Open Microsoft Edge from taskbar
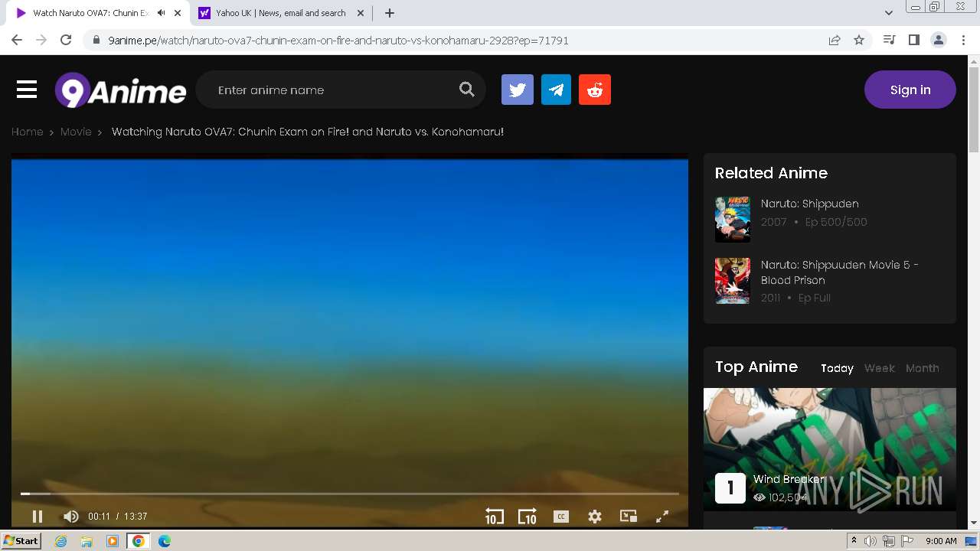 tap(165, 541)
